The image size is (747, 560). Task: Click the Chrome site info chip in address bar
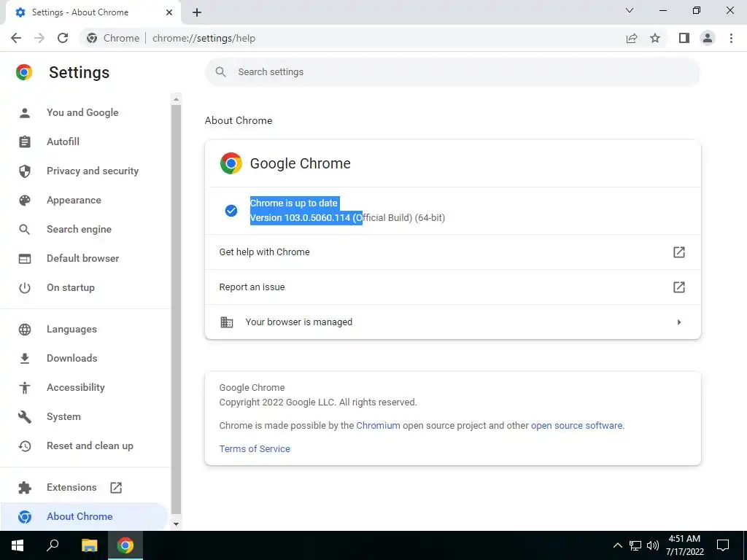[x=113, y=38]
